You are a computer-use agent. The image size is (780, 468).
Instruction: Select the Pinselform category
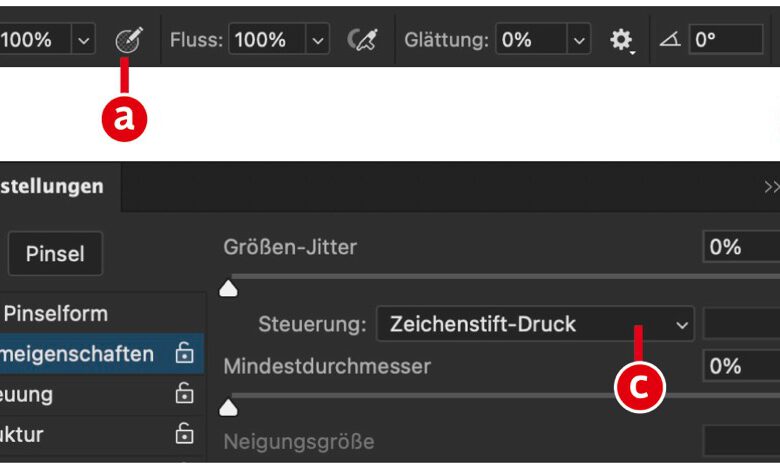tap(56, 313)
